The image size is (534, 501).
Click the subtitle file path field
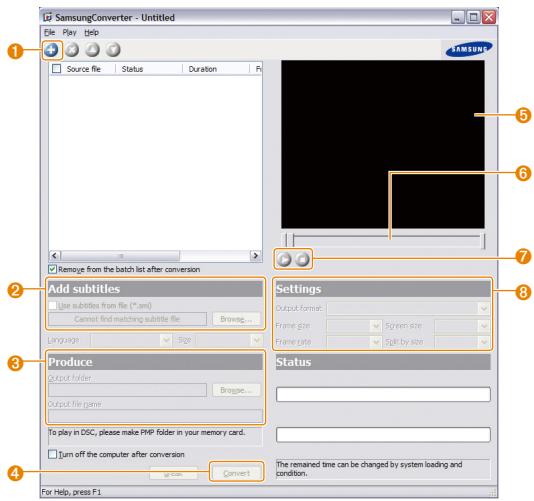(127, 319)
